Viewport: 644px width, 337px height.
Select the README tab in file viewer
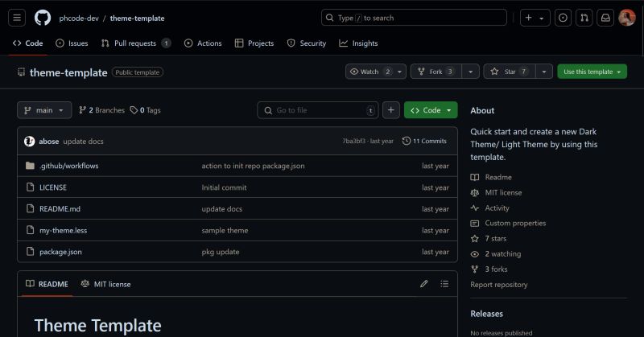pyautogui.click(x=47, y=284)
